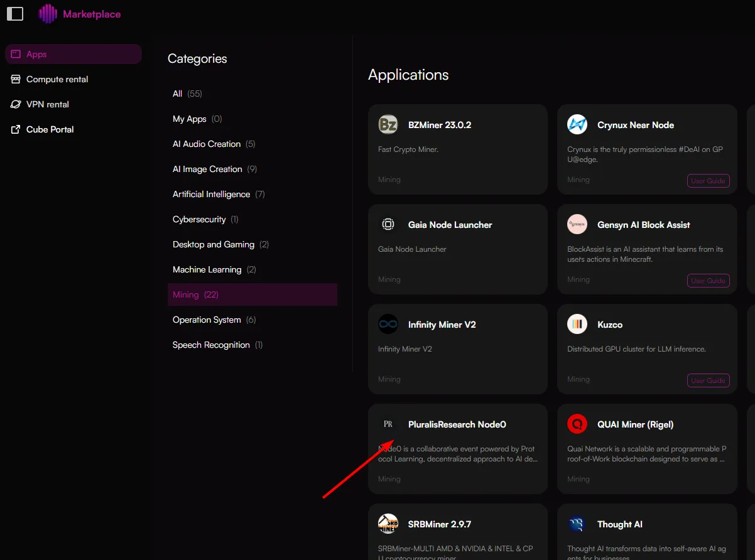Click the QUAI Miner red icon
The image size is (755, 560).
point(577,424)
